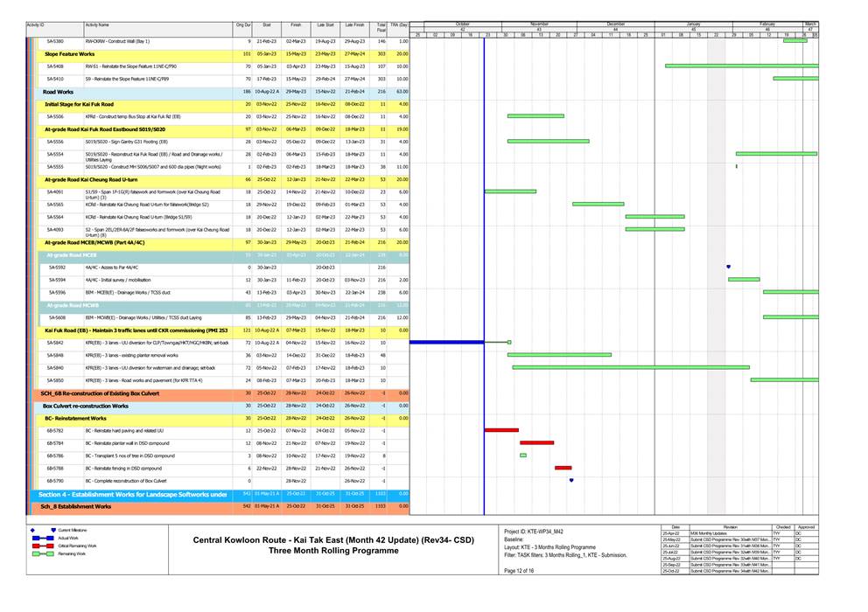Click green bar for SA-5506 temp Bus Stop
Image resolution: width=868 pixels, height=612 pixels.
pyautogui.click(x=535, y=115)
